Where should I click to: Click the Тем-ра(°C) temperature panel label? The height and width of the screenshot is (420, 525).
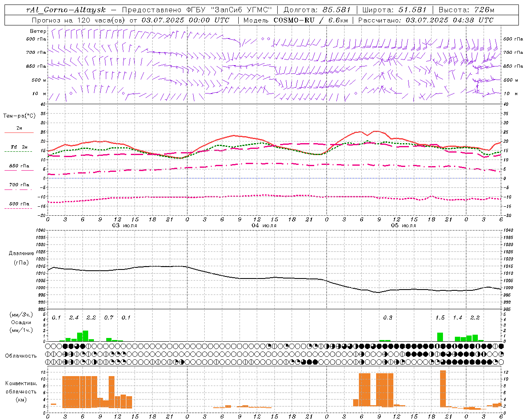coord(19,116)
